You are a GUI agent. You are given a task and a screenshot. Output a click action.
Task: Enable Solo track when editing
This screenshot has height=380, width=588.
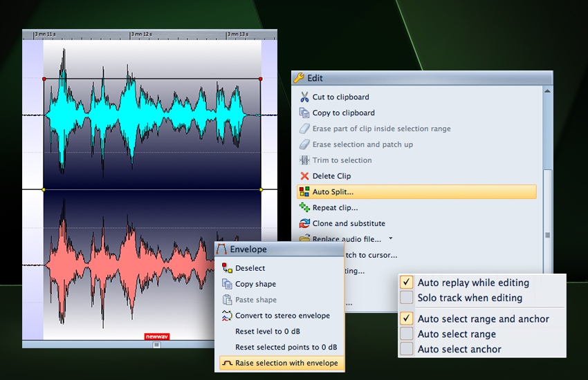(x=407, y=298)
